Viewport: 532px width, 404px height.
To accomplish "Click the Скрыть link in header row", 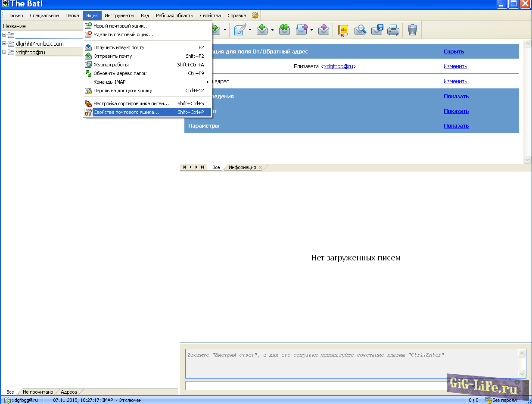I will coord(454,52).
